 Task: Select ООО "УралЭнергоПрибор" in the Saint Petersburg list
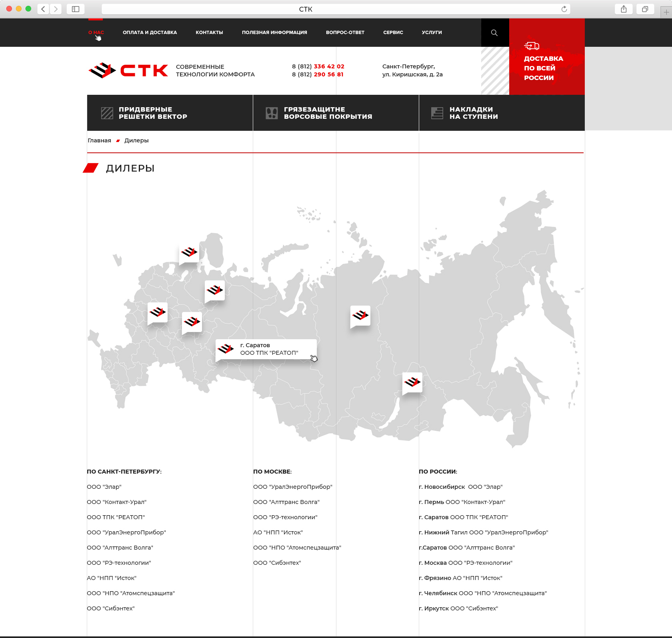(126, 532)
